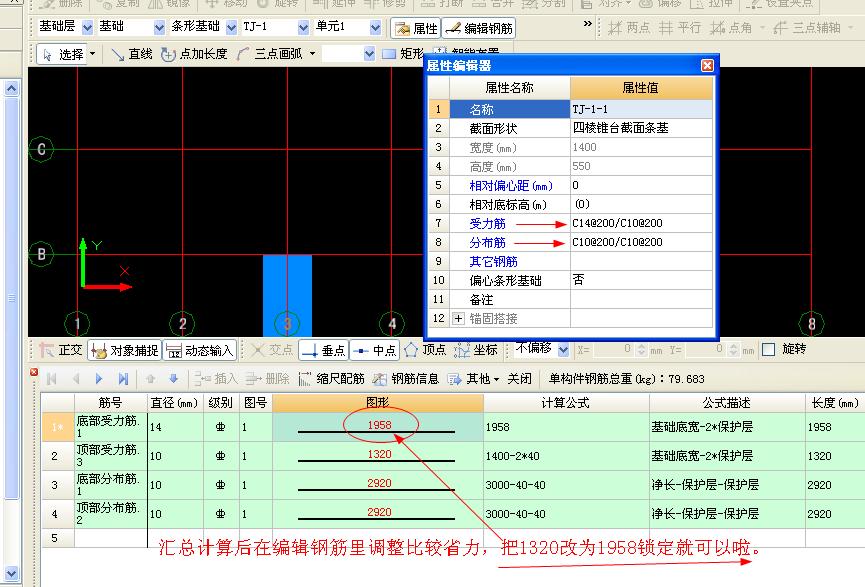The width and height of the screenshot is (865, 587).
Task: Click the 四棱锥台截面条基 section shape value
Action: (x=621, y=128)
